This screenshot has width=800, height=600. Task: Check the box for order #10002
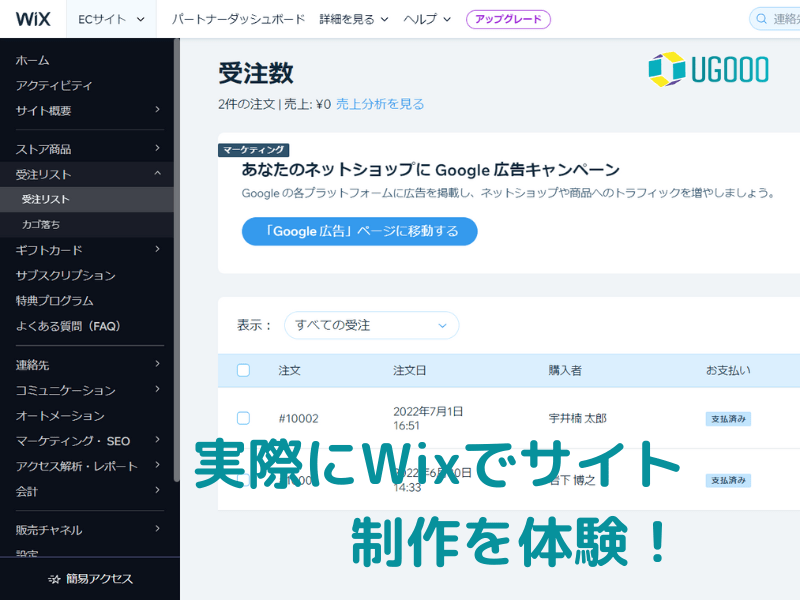pyautogui.click(x=243, y=418)
